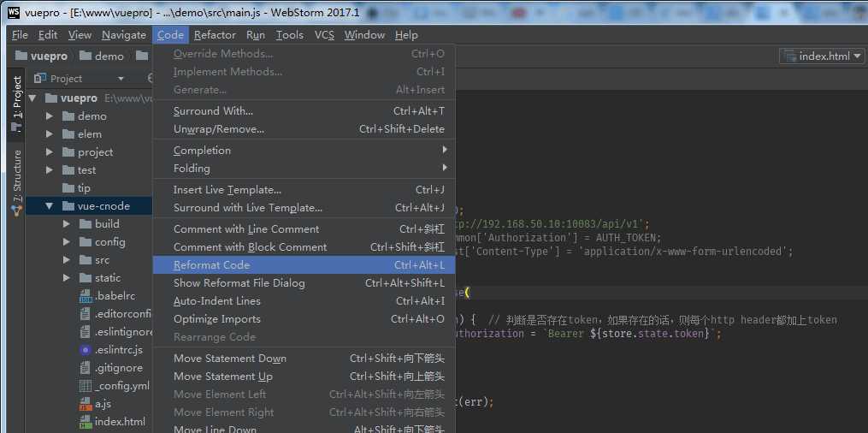Expand the src folder
The image size is (868, 433).
(67, 259)
